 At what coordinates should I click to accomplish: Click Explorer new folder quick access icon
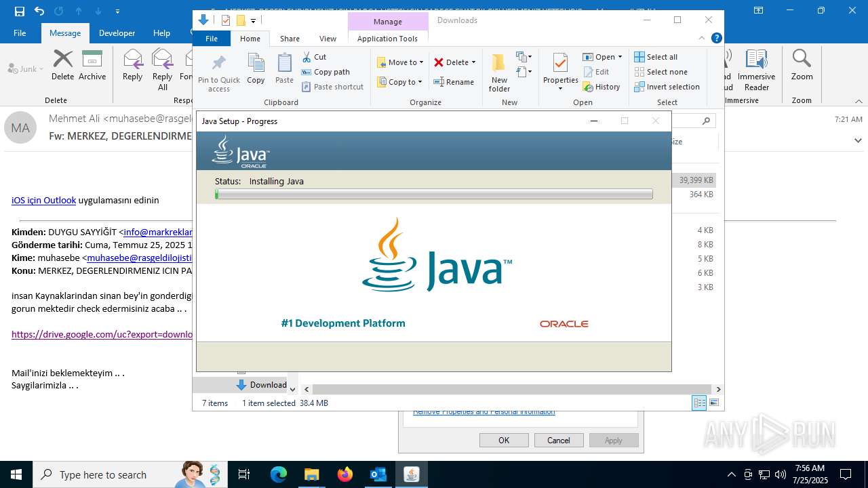click(x=241, y=20)
